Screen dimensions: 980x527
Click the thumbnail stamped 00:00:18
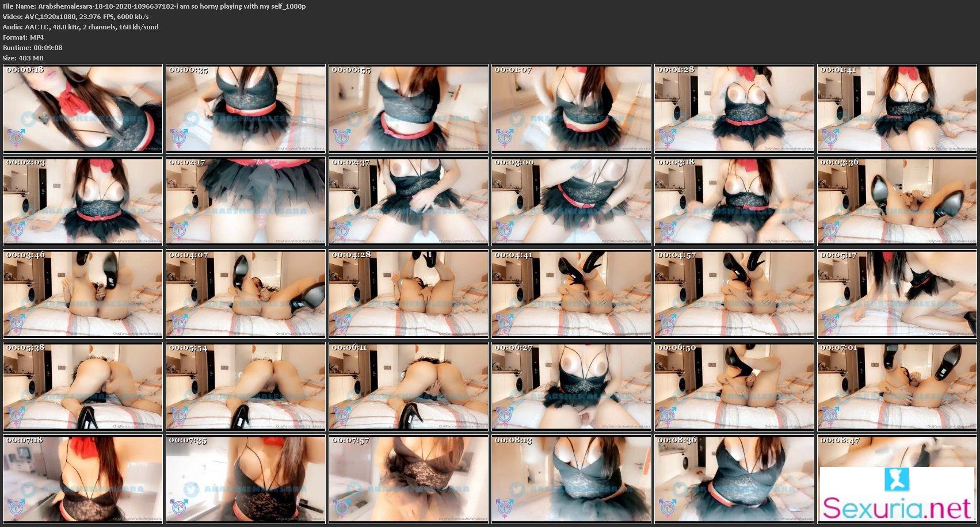point(83,109)
